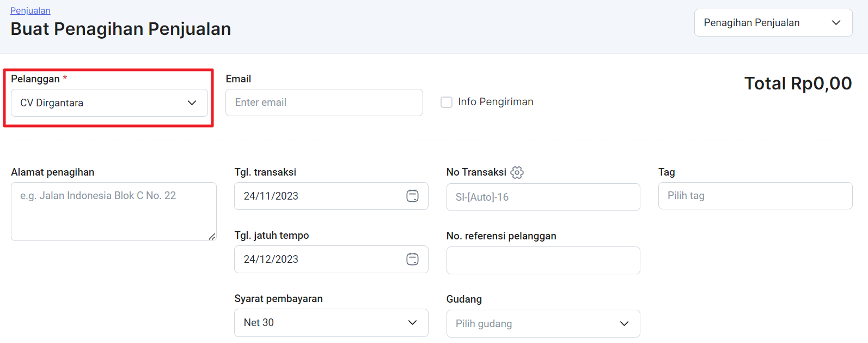Click the Pilih tag input
The image size is (868, 343).
click(x=755, y=195)
